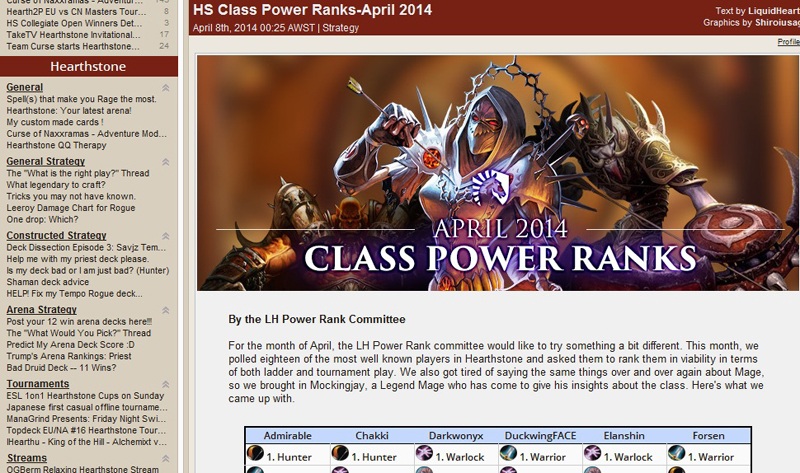Click the Warlock class icon under Darkwonyx

[424, 453]
